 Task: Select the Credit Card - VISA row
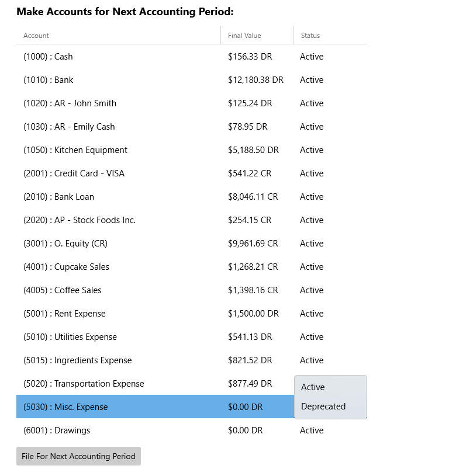(x=192, y=173)
